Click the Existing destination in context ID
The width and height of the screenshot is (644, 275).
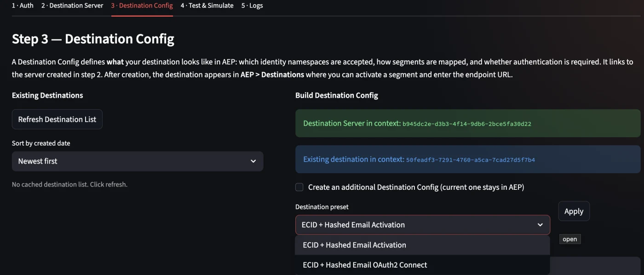(x=471, y=160)
